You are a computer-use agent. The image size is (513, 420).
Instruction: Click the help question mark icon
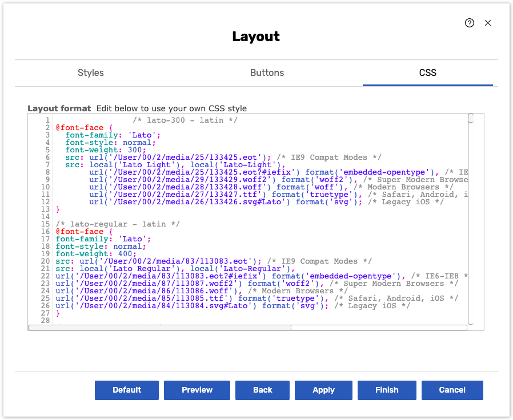point(470,23)
